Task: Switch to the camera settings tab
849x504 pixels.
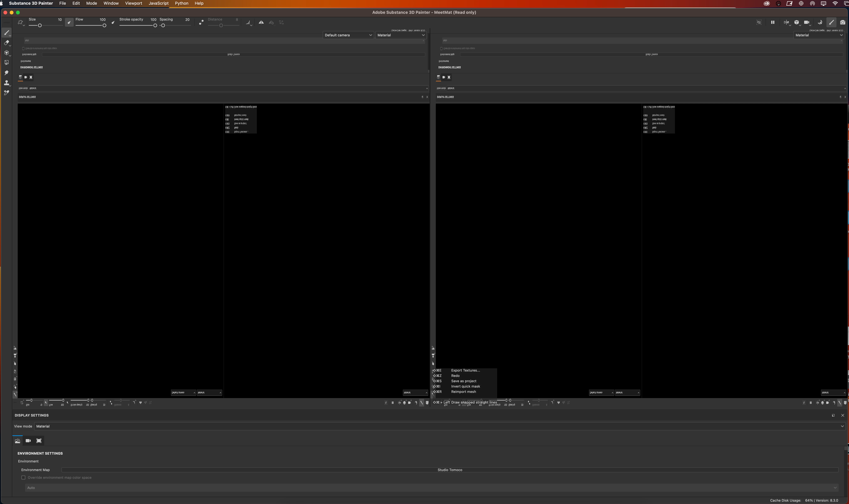Action: 28,441
